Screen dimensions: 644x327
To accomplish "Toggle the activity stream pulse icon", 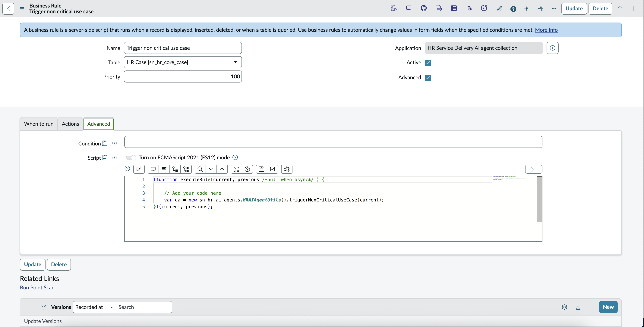I will [527, 9].
